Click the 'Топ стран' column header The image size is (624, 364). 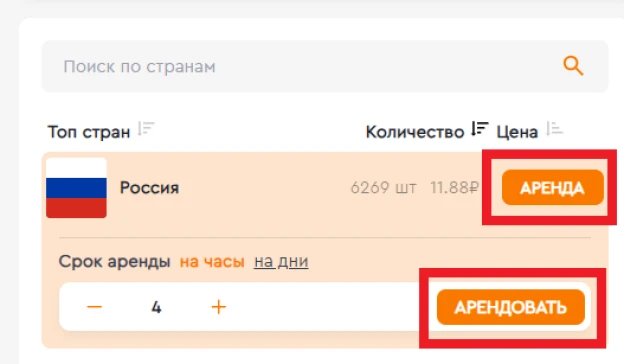tap(89, 132)
